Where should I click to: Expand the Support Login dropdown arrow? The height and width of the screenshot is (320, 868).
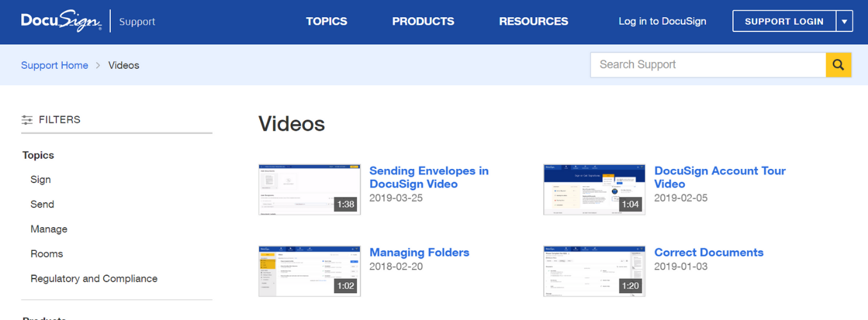[x=844, y=21]
